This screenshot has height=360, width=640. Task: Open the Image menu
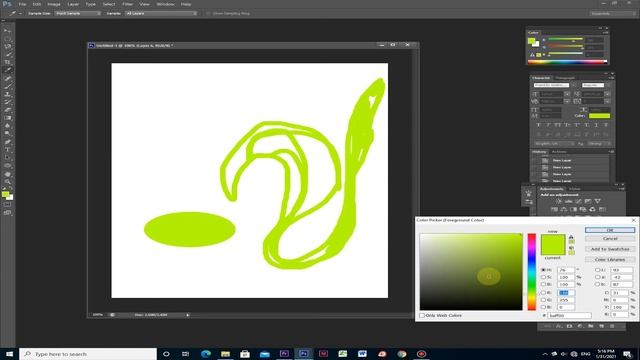click(x=54, y=4)
